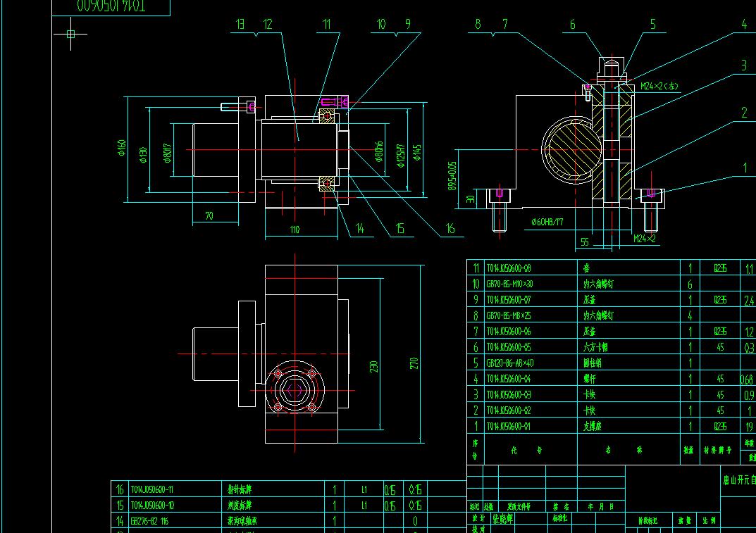Select the part name 支撑座
The height and width of the screenshot is (533, 756).
593,427
